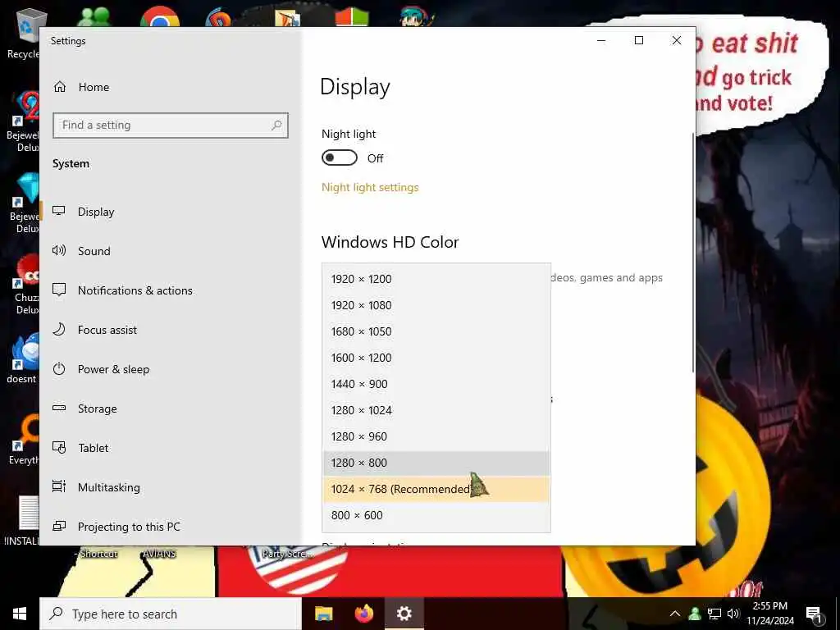Maximize the Settings window

[x=638, y=41]
